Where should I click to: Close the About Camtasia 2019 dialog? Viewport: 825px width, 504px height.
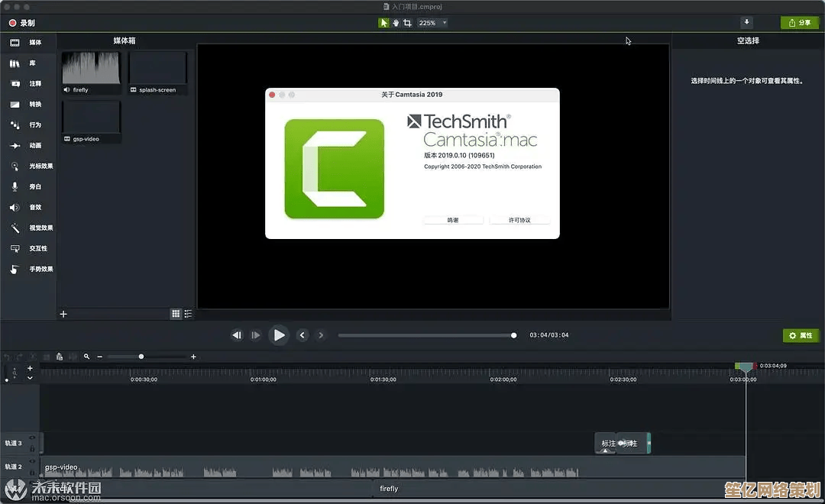coord(272,95)
